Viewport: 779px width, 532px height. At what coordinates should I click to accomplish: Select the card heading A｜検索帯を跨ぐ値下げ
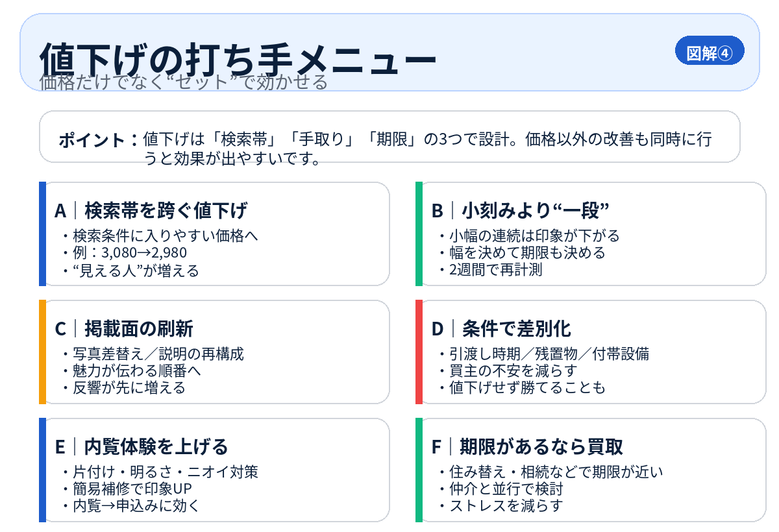[x=151, y=211]
